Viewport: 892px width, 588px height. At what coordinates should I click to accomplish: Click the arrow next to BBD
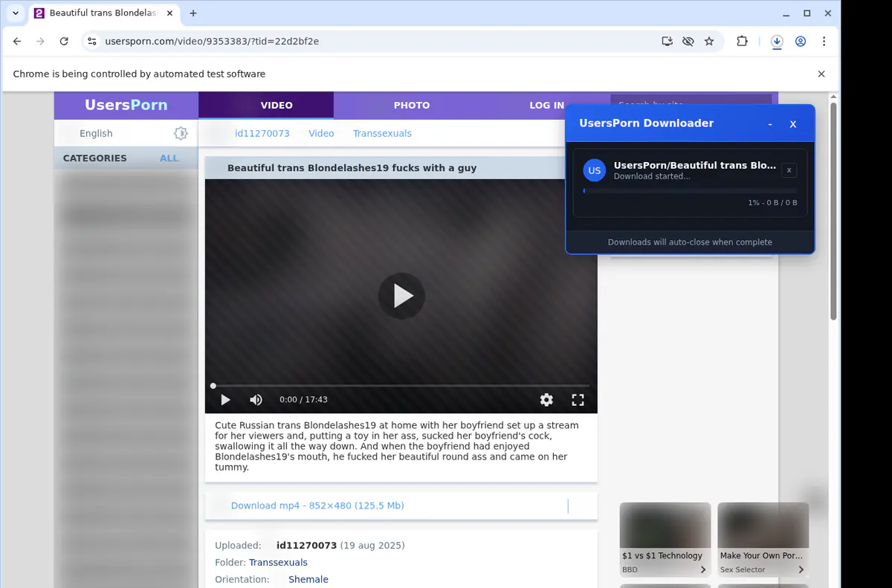(703, 570)
